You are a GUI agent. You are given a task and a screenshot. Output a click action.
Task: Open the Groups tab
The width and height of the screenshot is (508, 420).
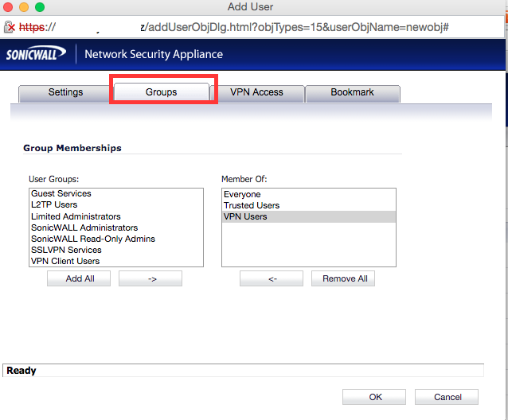point(162,92)
